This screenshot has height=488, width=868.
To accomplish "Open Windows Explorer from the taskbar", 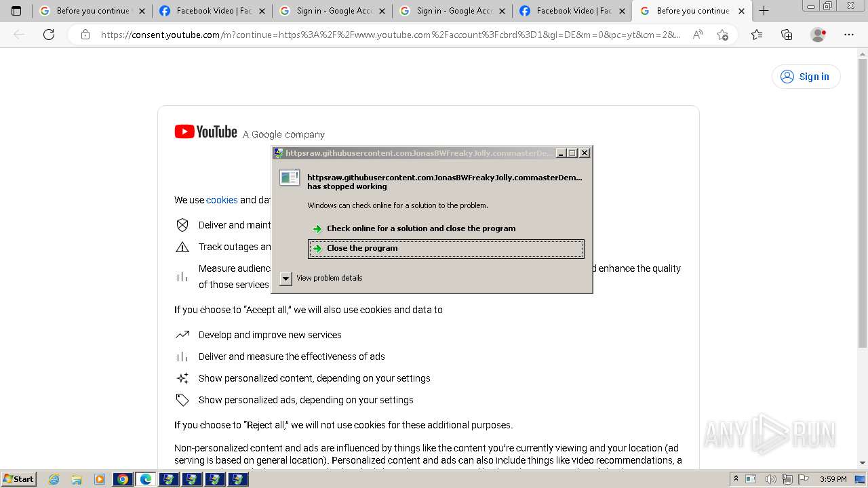I will tap(77, 479).
